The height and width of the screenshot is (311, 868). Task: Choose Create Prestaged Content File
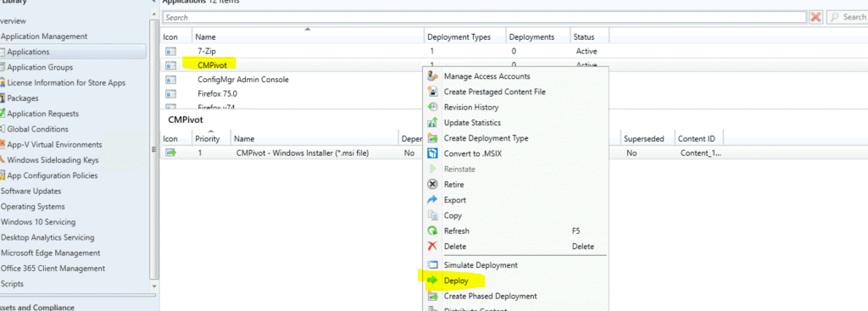pos(494,92)
